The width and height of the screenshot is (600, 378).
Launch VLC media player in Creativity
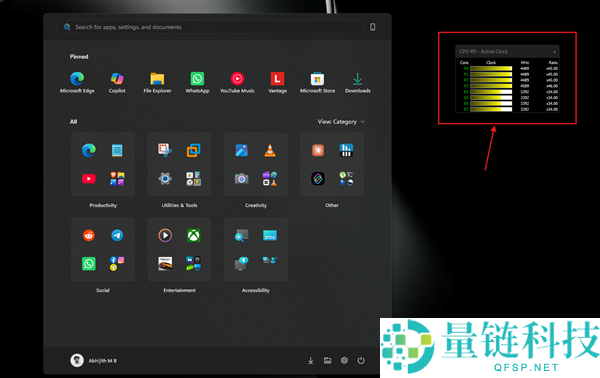pyautogui.click(x=270, y=150)
